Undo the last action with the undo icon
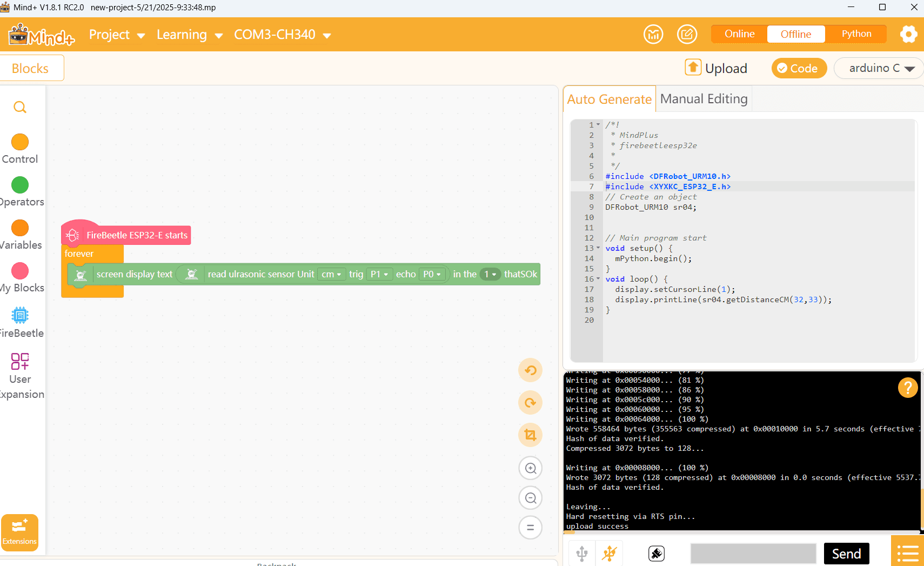This screenshot has width=924, height=566. 531,370
